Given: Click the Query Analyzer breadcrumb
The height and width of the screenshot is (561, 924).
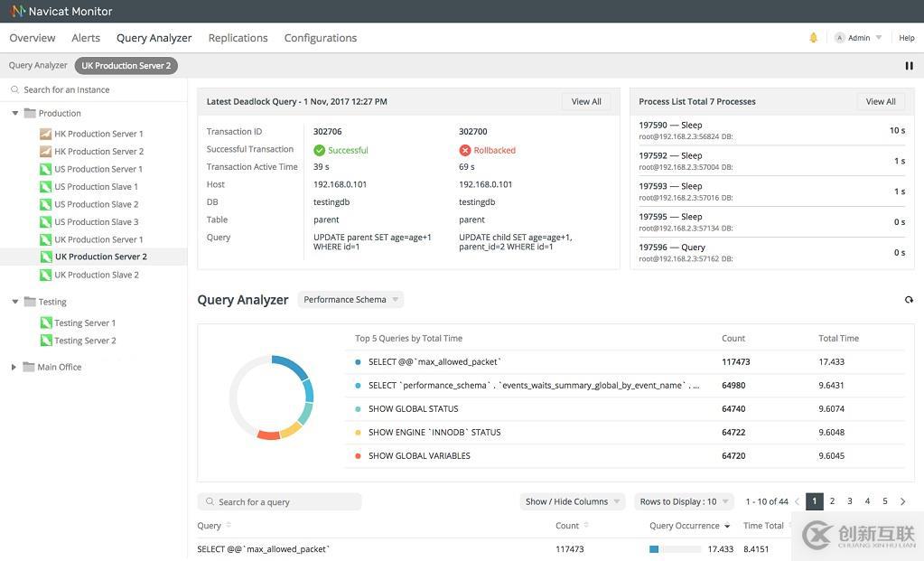Looking at the screenshot, I should [38, 65].
